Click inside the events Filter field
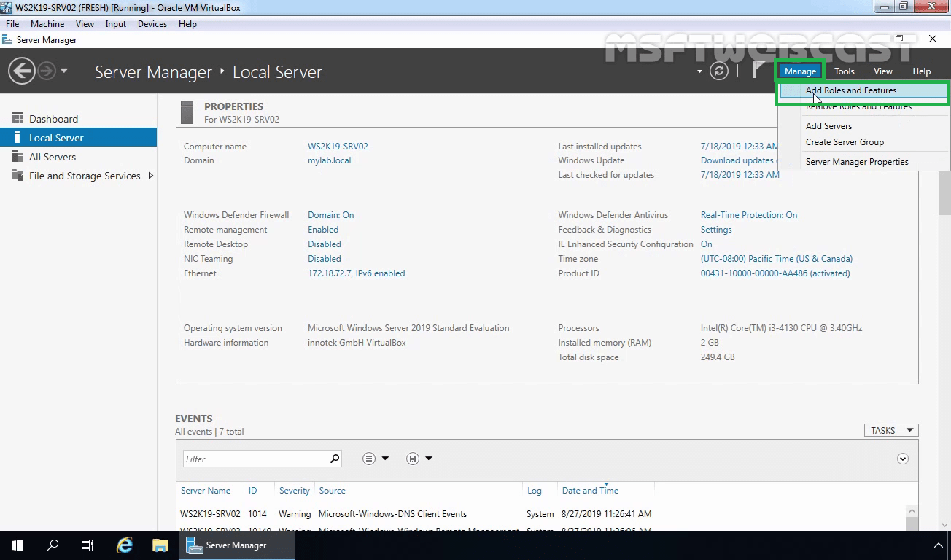The image size is (951, 560). point(255,458)
